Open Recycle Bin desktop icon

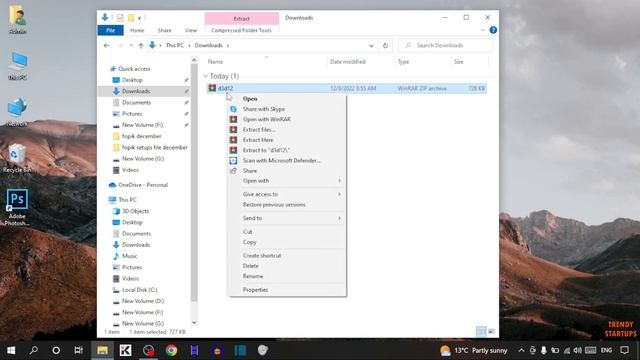[17, 158]
